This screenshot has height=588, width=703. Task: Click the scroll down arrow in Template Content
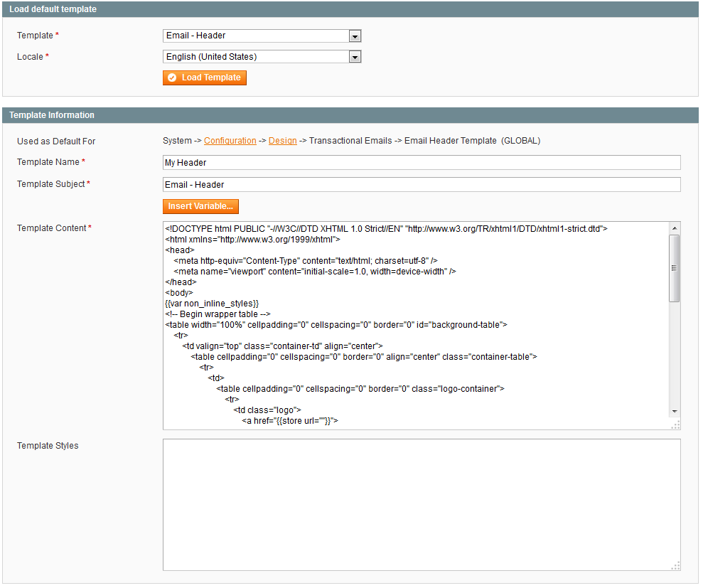click(675, 411)
